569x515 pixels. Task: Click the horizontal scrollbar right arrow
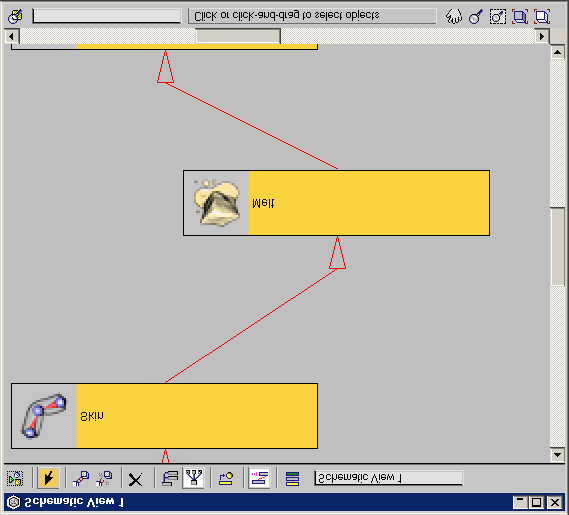point(542,36)
